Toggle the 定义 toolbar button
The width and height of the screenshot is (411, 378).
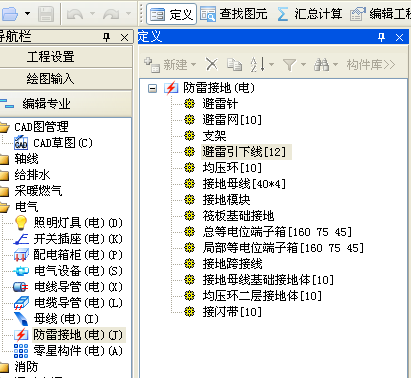(x=171, y=14)
